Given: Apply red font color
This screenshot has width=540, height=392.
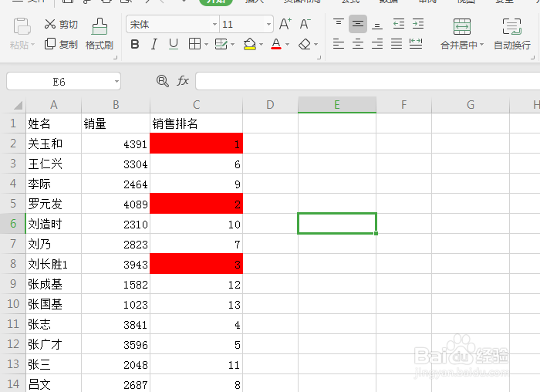Looking at the screenshot, I should pyautogui.click(x=276, y=44).
